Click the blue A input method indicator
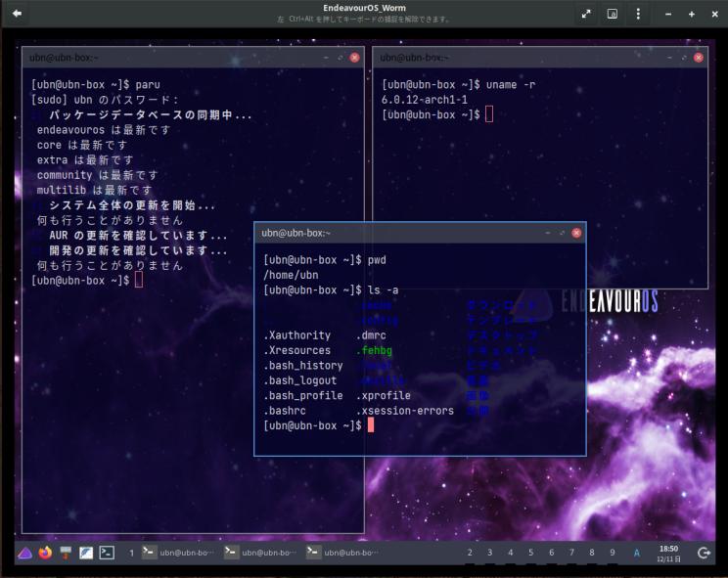The width and height of the screenshot is (728, 578). 637,553
